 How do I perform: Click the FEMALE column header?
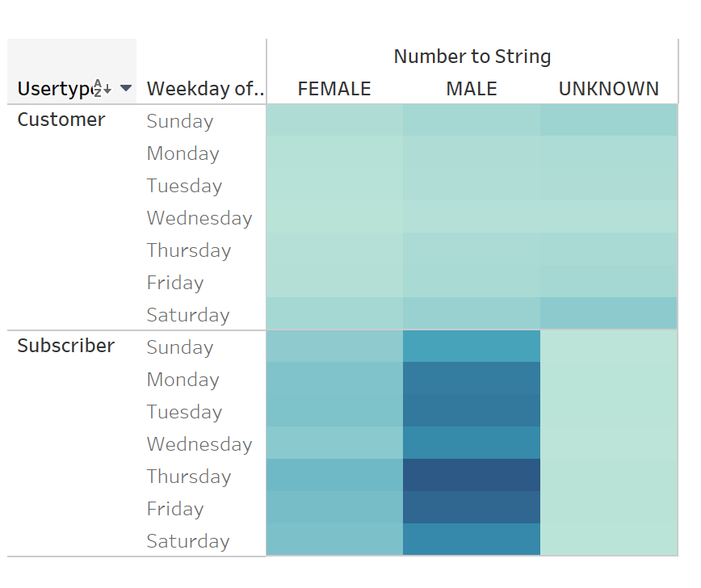pyautogui.click(x=334, y=89)
